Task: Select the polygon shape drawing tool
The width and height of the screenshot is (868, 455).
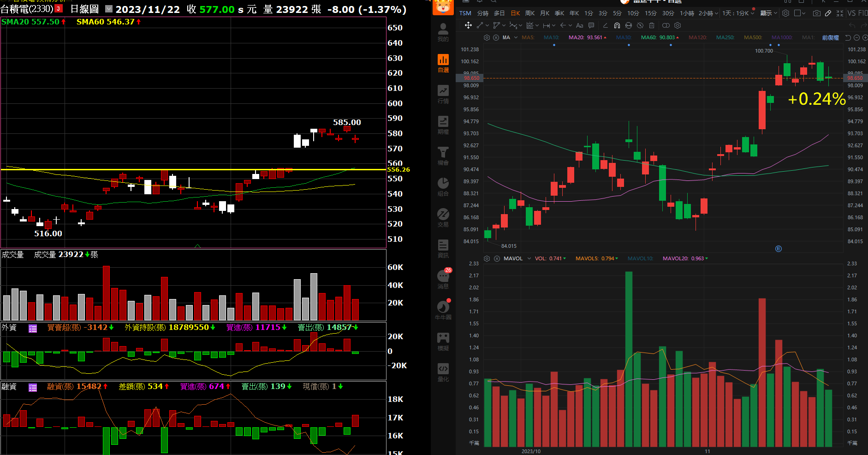Action: 496,25
